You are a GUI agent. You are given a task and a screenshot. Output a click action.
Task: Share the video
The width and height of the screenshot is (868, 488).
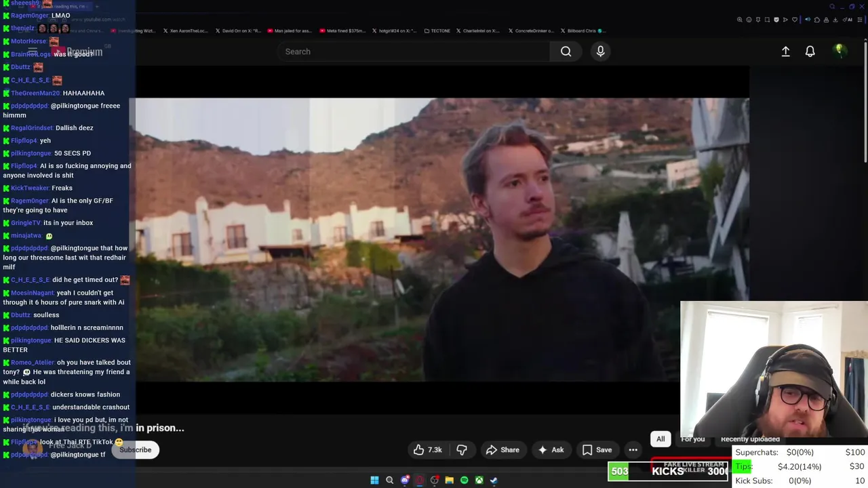(502, 450)
